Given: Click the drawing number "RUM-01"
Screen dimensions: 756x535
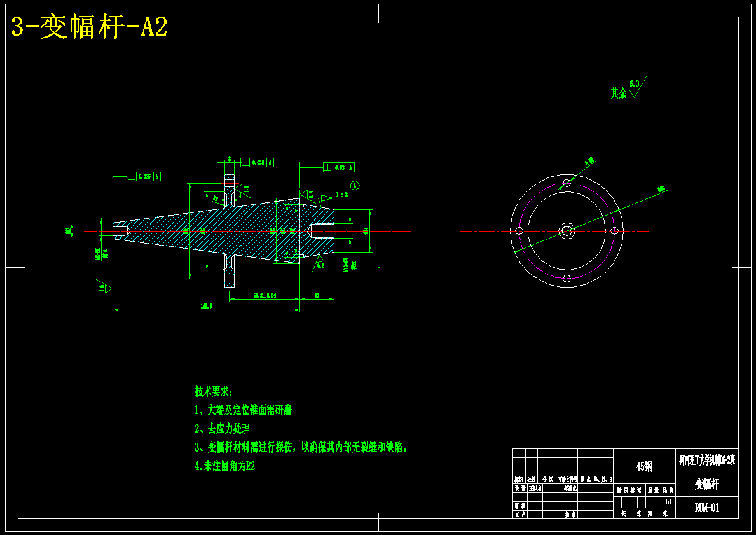Looking at the screenshot, I should [707, 508].
